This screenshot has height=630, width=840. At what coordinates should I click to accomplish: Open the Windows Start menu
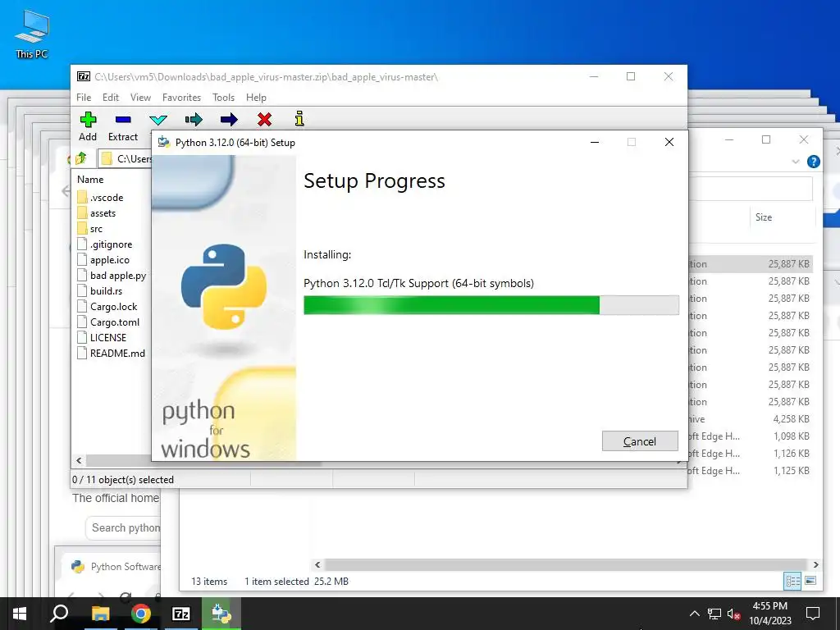click(20, 614)
